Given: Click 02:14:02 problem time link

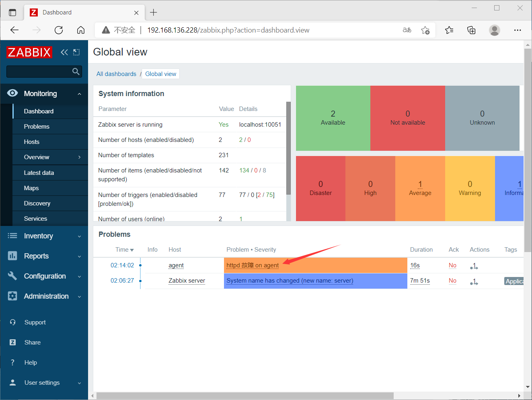Looking at the screenshot, I should pyautogui.click(x=122, y=265).
